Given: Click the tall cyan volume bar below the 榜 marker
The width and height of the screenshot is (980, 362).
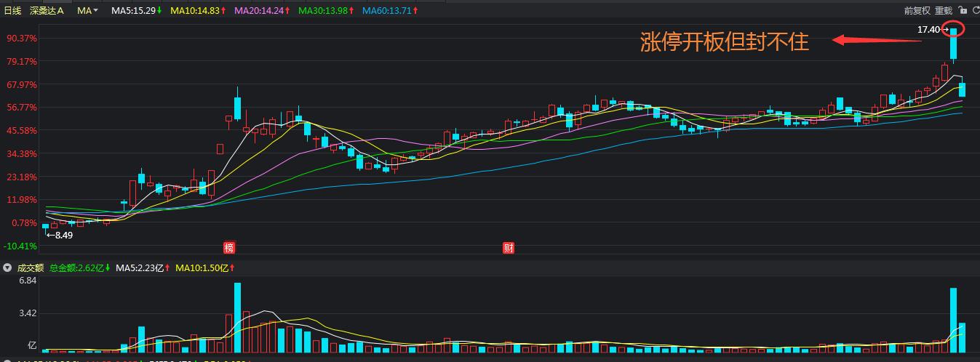Looking at the screenshot, I should [237, 318].
